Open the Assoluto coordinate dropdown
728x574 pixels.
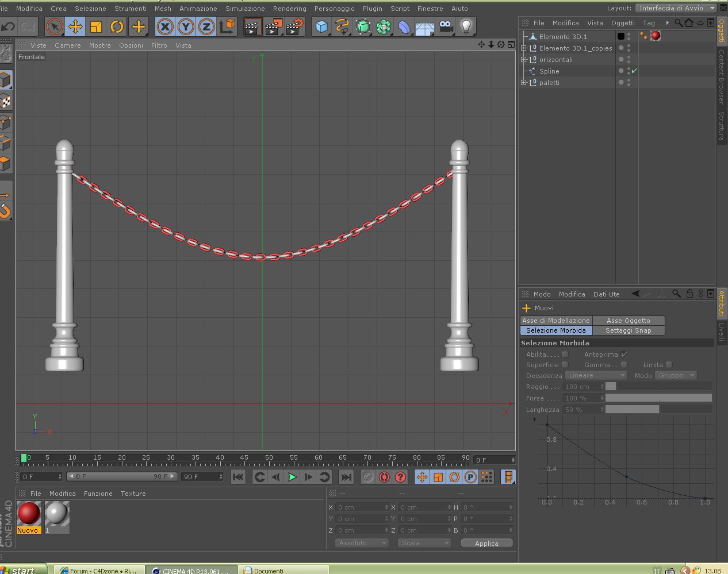click(x=362, y=543)
